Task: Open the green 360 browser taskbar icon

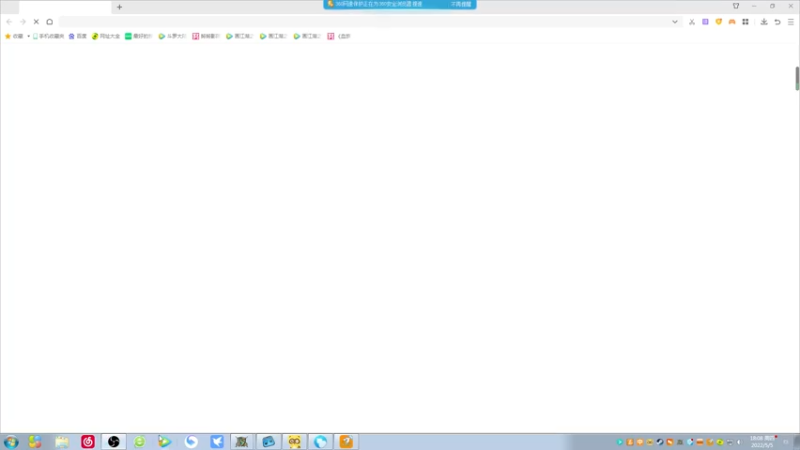Action: [x=139, y=442]
